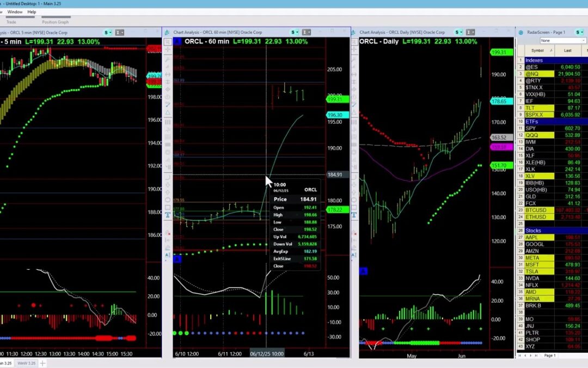Viewport: 588px width, 368px height.
Task: Click the 06/12/25 10:00 time marker
Action: [x=267, y=354]
